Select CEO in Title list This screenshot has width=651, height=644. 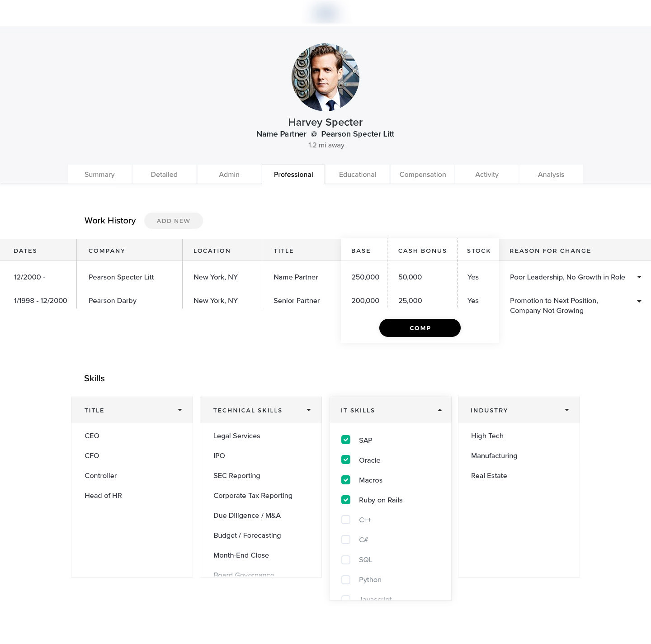click(92, 436)
